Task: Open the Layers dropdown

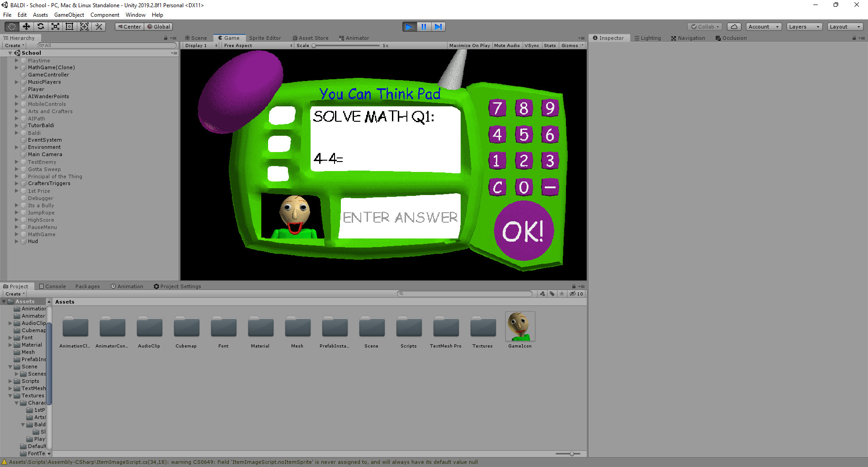Action: [x=804, y=27]
